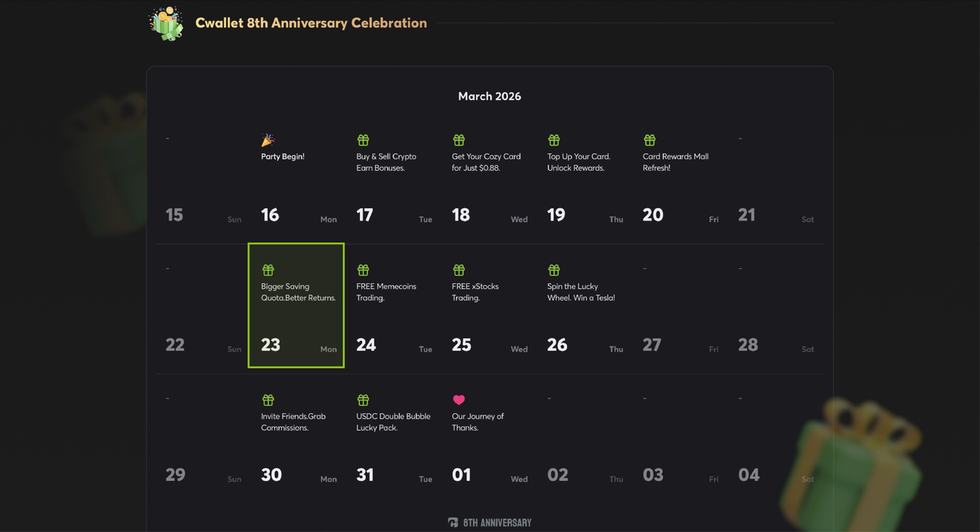The height and width of the screenshot is (532, 980).
Task: Click the gift box logo beside the Cwallet title
Action: (x=166, y=23)
